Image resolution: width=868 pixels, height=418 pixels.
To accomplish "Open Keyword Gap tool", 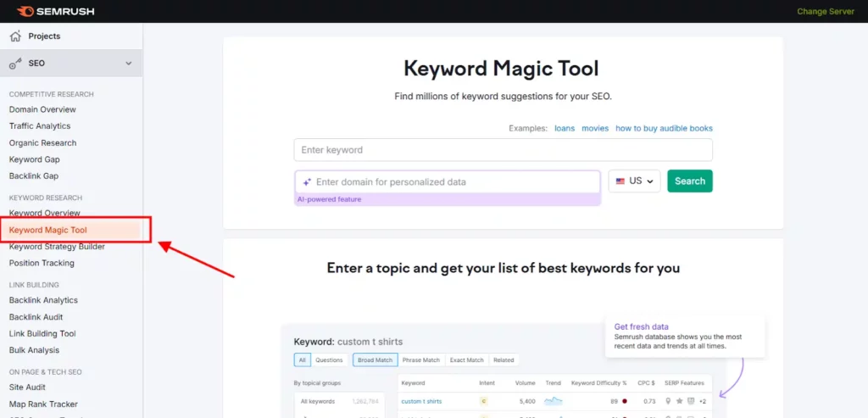I will (34, 159).
